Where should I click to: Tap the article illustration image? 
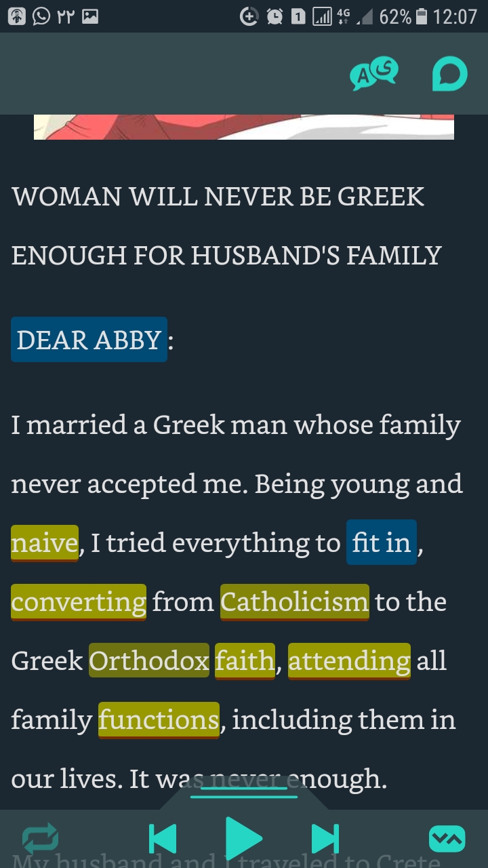point(244,127)
